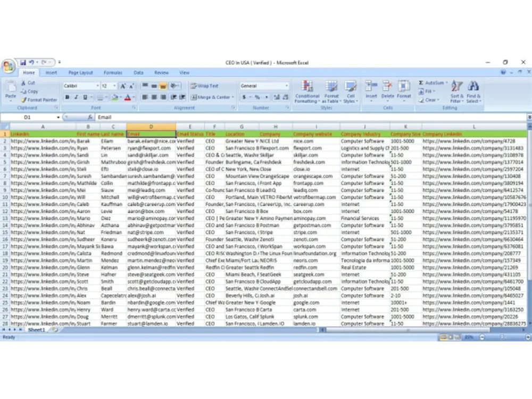Click cell nat@stripe.com
Image resolution: width=532 pixels, height=399 pixels.
151,232
